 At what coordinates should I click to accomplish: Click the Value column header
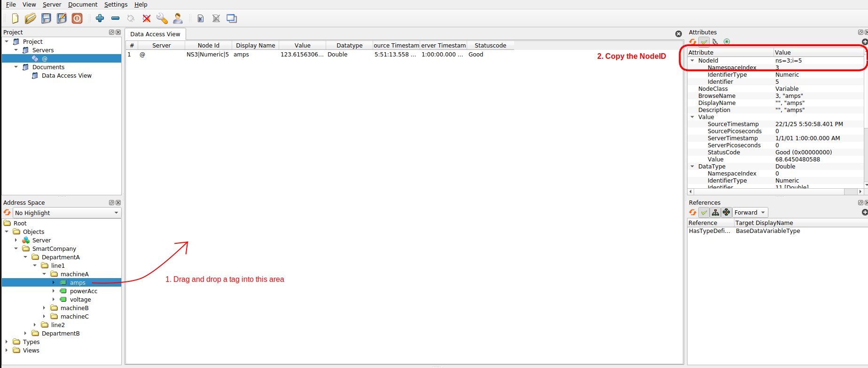pos(302,46)
